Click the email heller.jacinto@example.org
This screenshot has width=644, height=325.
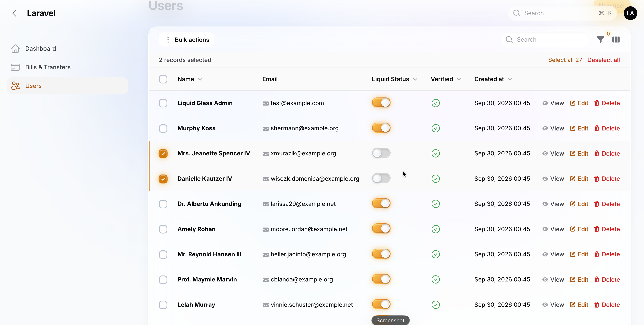308,254
